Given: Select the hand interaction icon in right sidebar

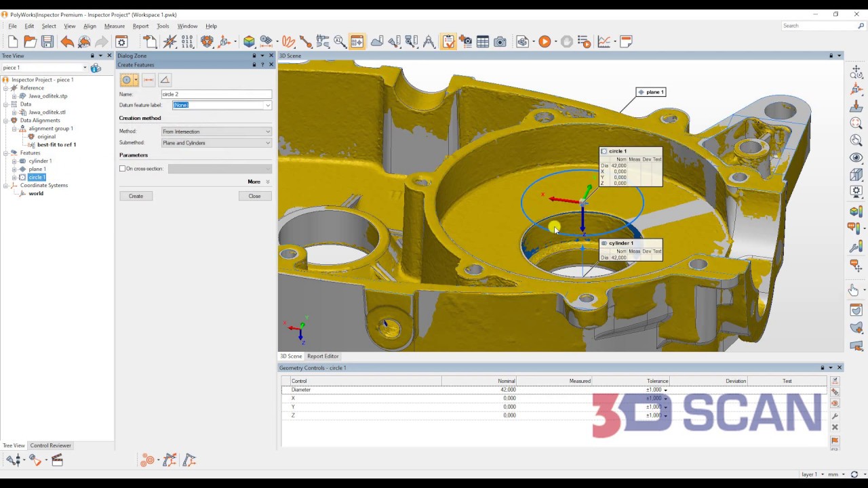Looking at the screenshot, I should (x=853, y=290).
